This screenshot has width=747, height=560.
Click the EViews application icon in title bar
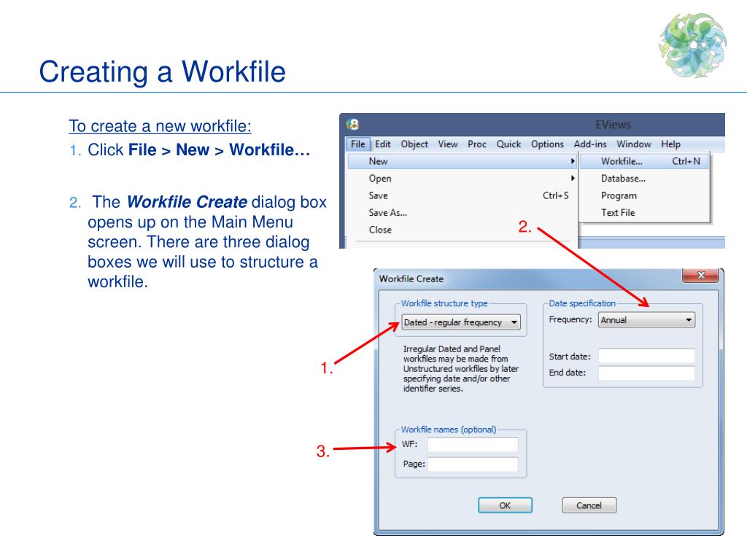coord(353,124)
